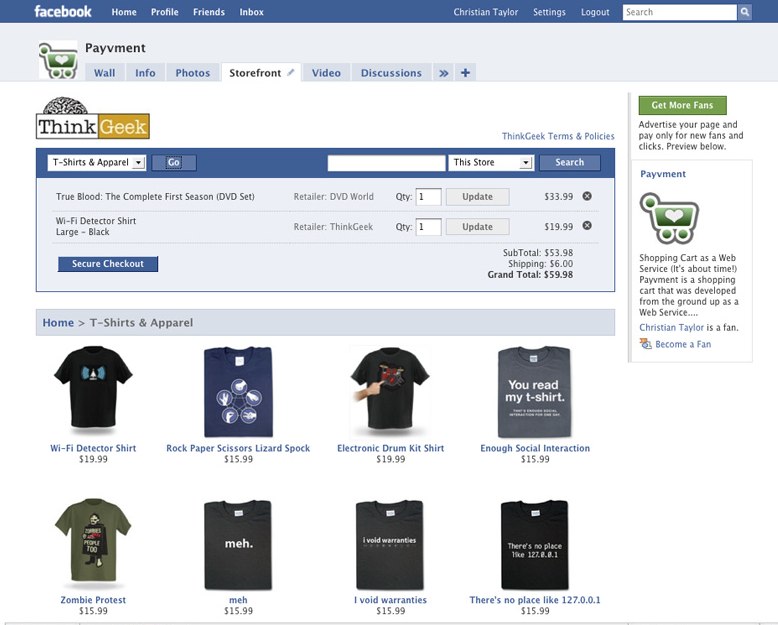Click the Go button beside category dropdown
Image resolution: width=778 pixels, height=625 pixels.
pyautogui.click(x=174, y=163)
